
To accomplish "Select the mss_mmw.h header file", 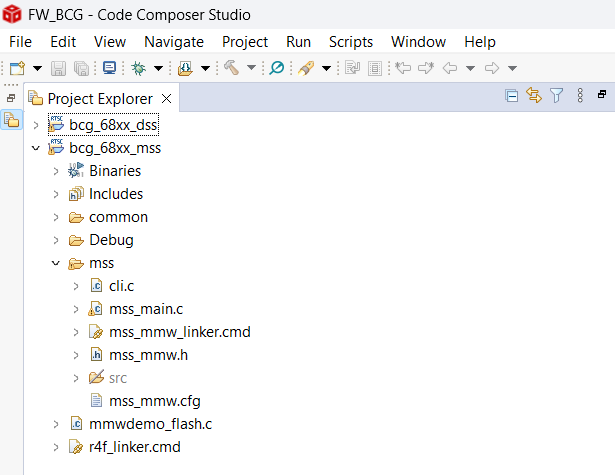I will [148, 355].
